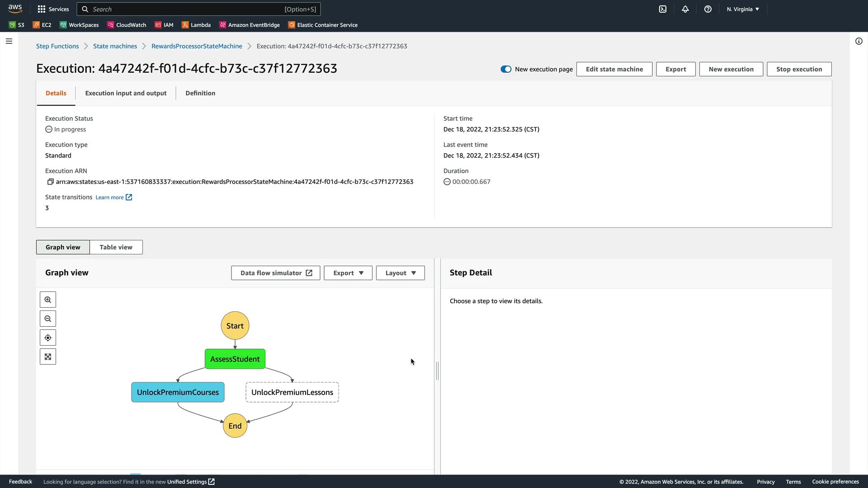
Task: Open the CloudShell terminal icon
Action: (x=663, y=9)
